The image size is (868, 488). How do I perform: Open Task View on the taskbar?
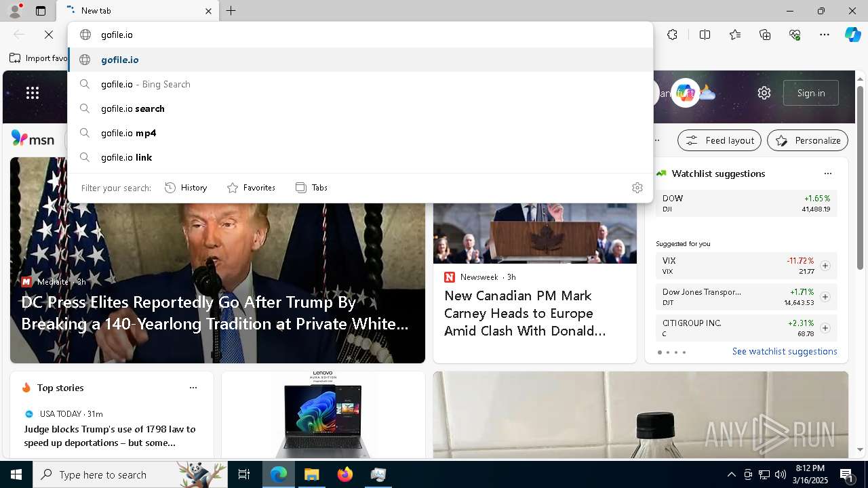pyautogui.click(x=244, y=474)
